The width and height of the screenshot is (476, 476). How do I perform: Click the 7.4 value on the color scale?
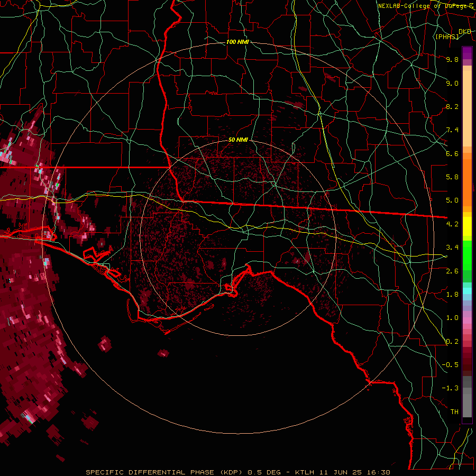click(452, 130)
